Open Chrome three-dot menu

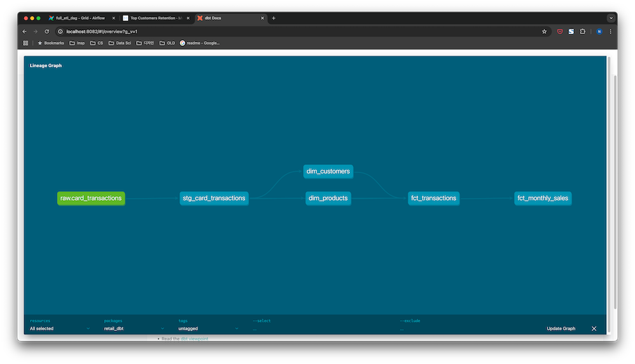coord(611,32)
